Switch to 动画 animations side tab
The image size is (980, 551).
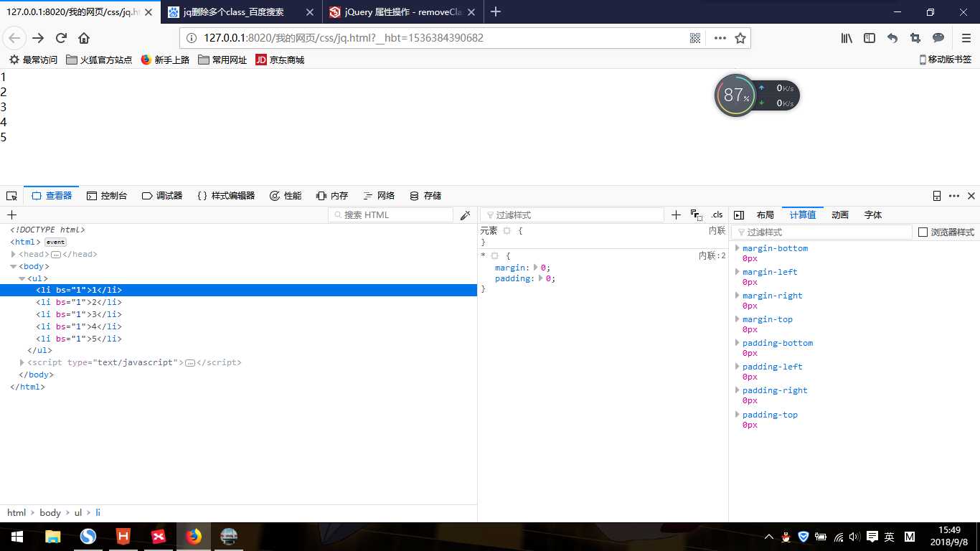click(840, 215)
